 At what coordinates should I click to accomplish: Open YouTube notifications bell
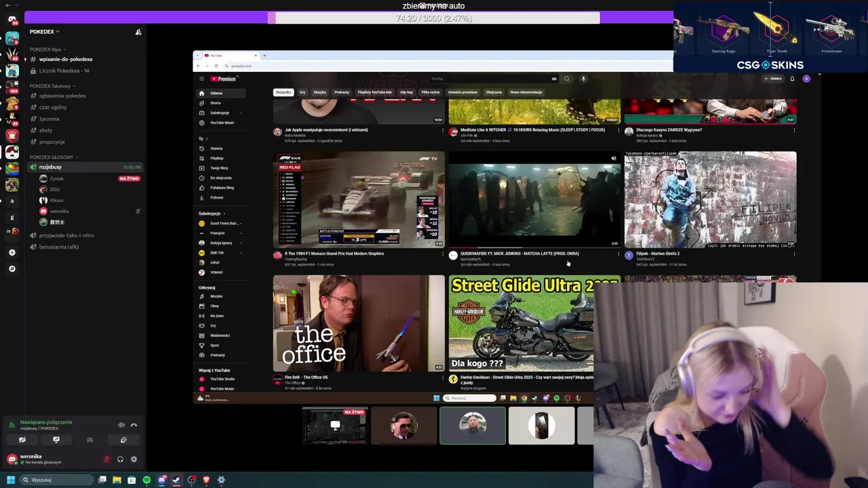click(792, 79)
